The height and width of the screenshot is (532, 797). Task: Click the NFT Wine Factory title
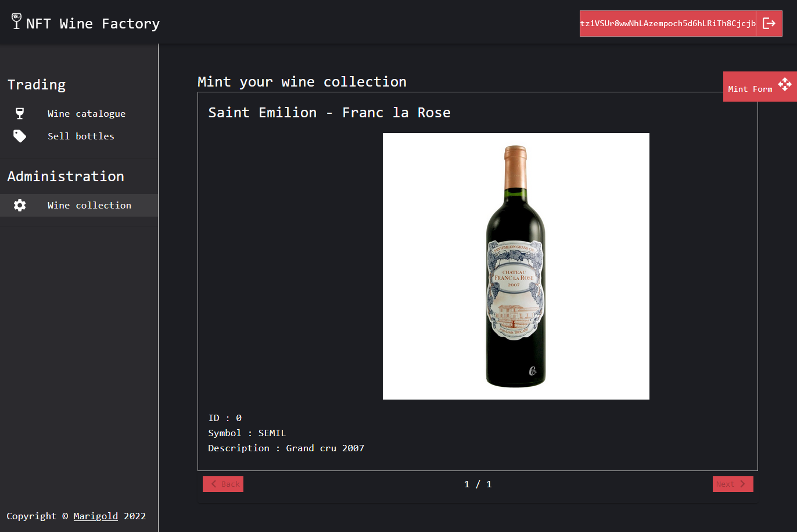(x=93, y=24)
